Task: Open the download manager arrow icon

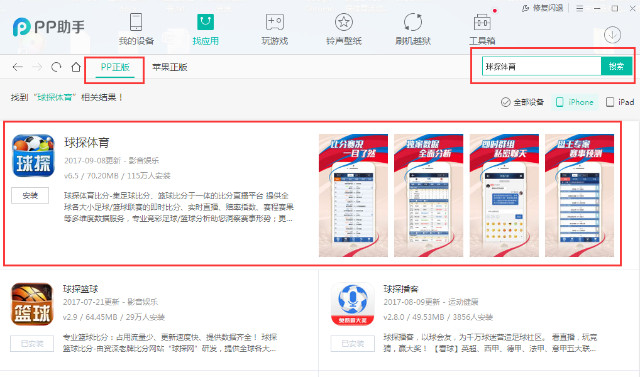Action: click(x=612, y=35)
